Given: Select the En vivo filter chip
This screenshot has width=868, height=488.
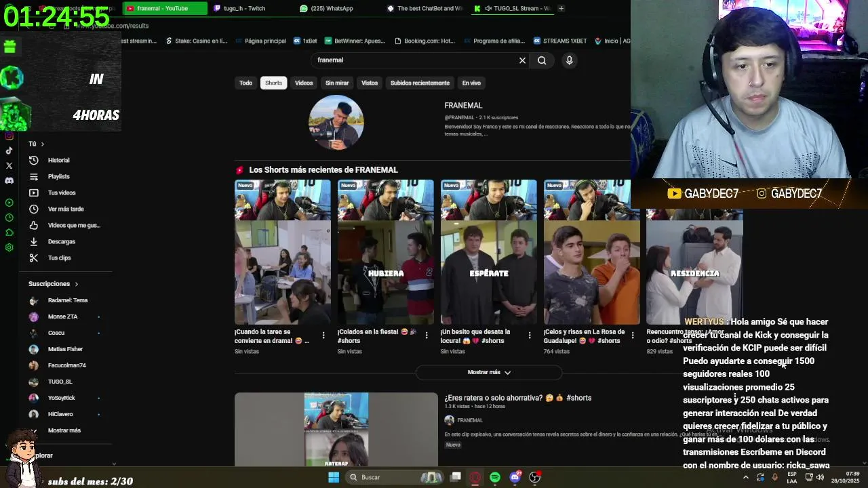Looking at the screenshot, I should [x=471, y=83].
